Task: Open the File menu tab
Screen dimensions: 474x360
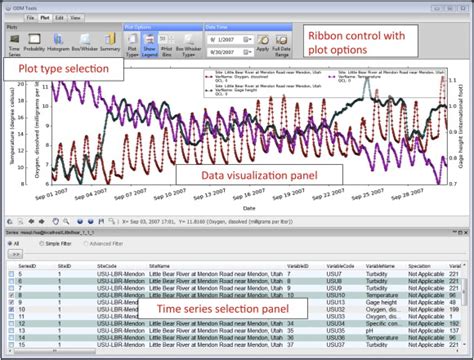Action: pos(30,18)
